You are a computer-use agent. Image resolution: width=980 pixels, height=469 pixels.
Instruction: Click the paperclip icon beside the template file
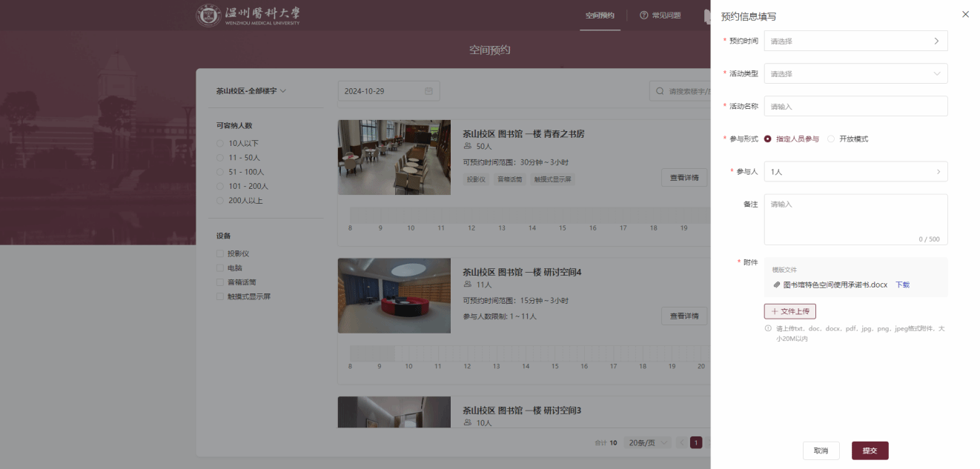coord(776,285)
